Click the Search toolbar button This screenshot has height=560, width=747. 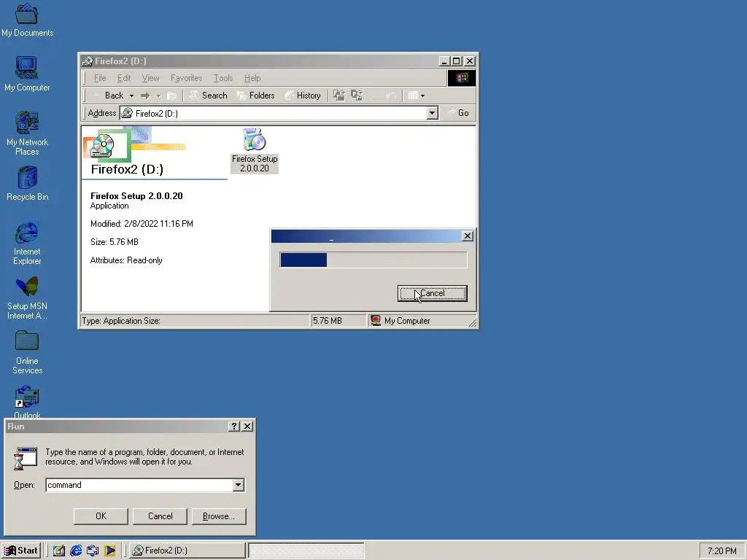click(x=208, y=96)
